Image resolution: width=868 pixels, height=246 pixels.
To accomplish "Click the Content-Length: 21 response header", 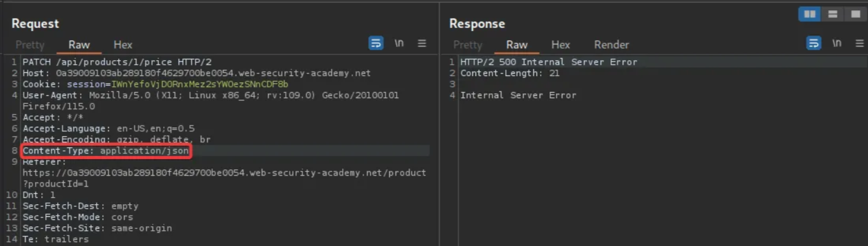I will point(510,73).
